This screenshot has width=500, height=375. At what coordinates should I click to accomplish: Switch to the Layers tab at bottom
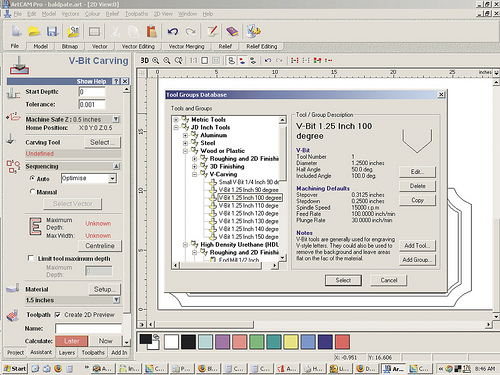click(x=67, y=352)
